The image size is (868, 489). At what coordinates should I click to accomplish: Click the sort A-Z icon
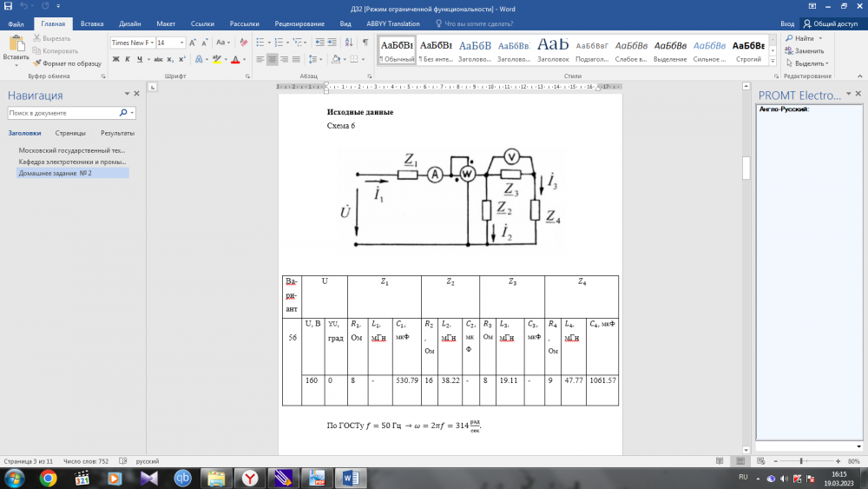tap(347, 42)
